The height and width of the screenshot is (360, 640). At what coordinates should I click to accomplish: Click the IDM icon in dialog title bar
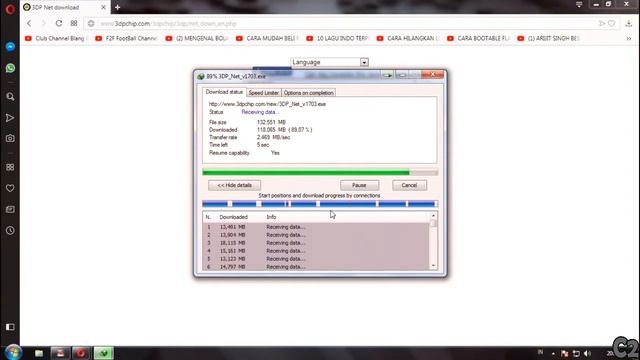click(200, 76)
